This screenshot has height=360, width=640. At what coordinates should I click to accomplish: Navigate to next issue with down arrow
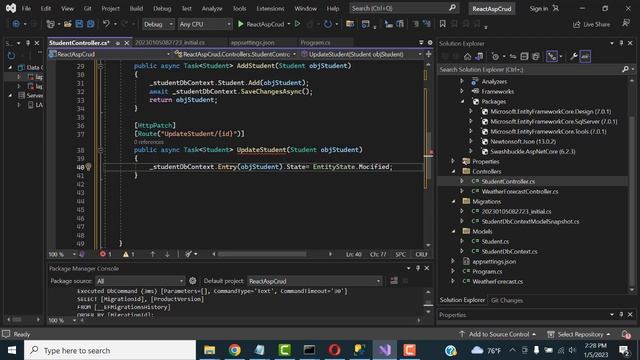coord(167,254)
